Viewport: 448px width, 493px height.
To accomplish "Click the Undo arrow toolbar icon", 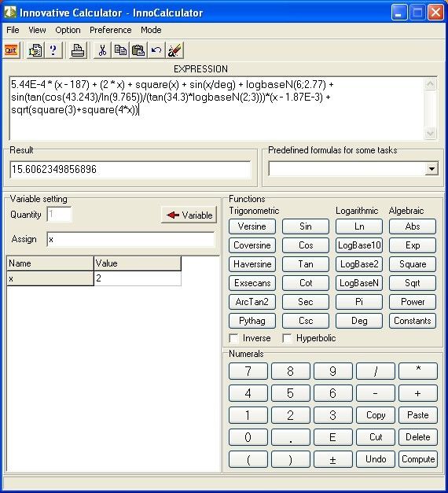I will pyautogui.click(x=156, y=50).
